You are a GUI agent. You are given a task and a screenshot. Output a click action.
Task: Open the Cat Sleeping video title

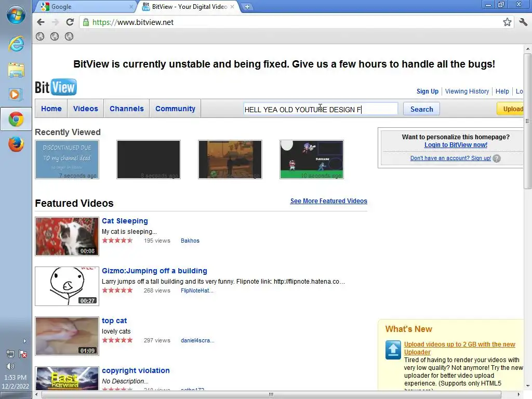click(125, 221)
